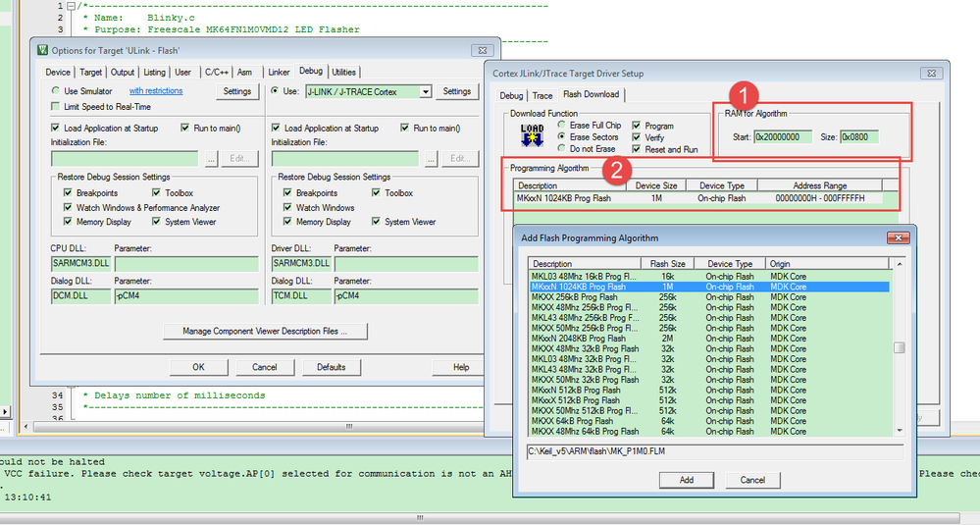Click the algorithm list scroll-down arrow
Screen dimensions: 980x525
[900, 430]
